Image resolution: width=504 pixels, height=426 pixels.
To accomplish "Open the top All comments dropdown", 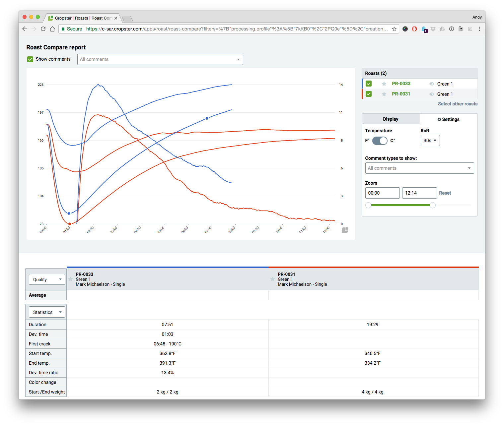I will (x=160, y=59).
